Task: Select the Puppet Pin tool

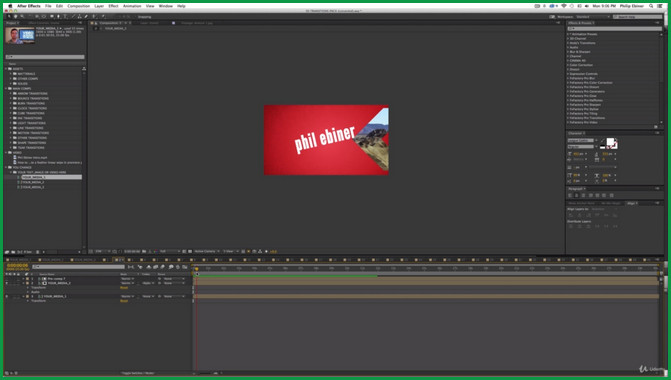Action: (103, 17)
